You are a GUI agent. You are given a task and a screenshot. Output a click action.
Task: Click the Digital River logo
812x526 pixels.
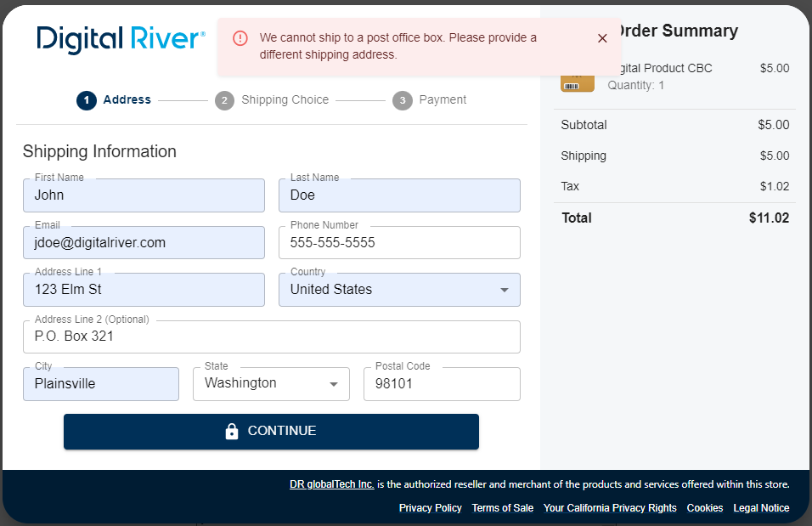tap(121, 39)
